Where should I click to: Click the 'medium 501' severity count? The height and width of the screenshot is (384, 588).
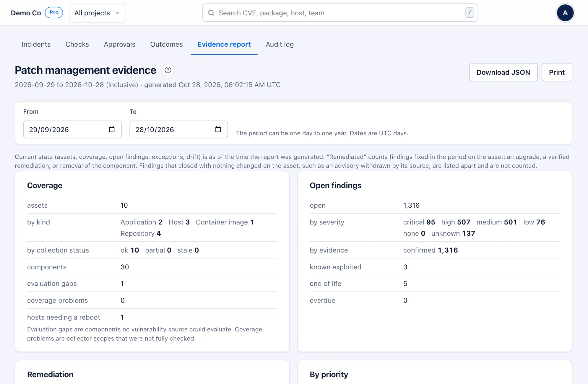497,222
